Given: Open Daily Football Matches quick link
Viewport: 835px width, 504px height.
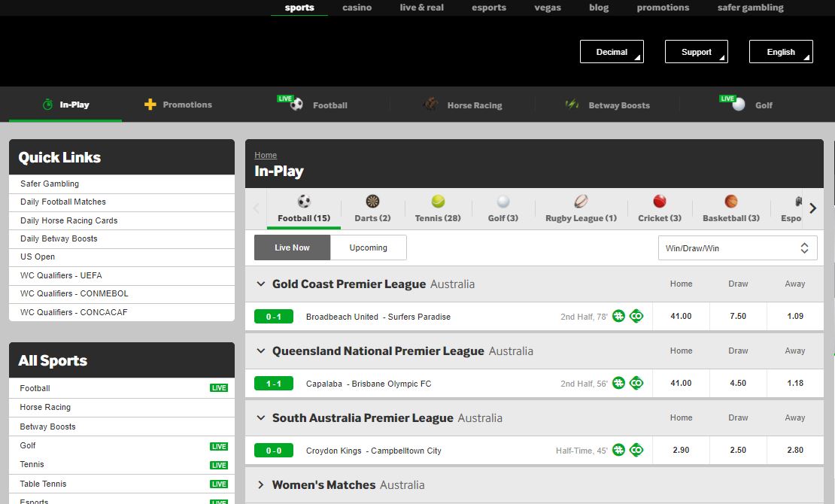Looking at the screenshot, I should [63, 202].
